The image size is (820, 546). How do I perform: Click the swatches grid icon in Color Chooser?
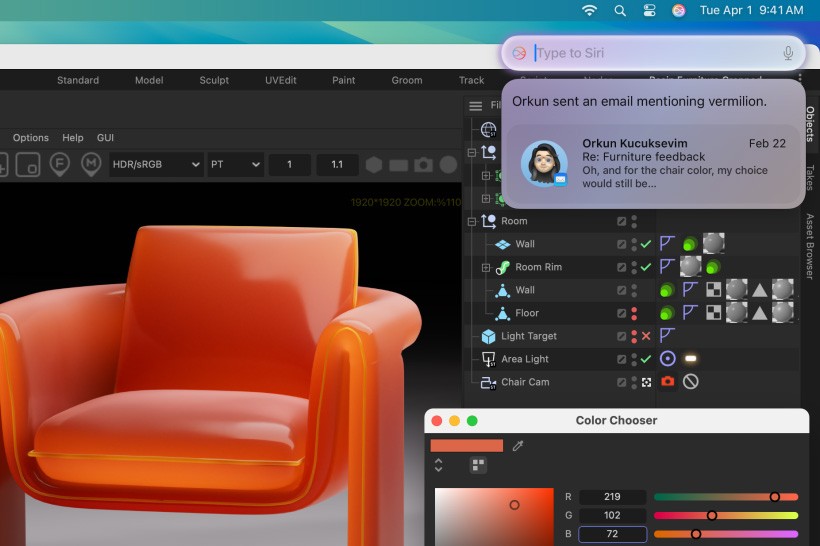tap(478, 465)
